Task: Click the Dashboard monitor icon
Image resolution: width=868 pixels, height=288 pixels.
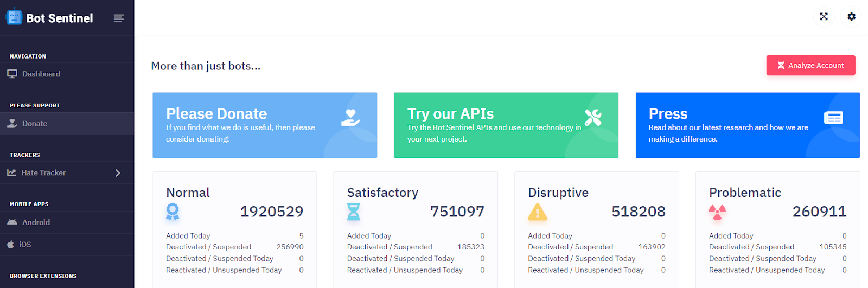Action: click(12, 74)
